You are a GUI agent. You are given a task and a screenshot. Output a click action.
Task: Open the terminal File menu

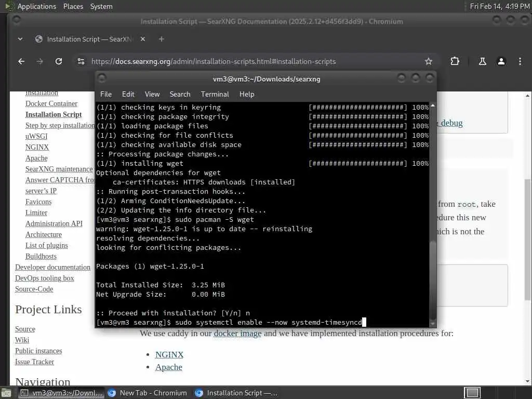[x=106, y=95]
